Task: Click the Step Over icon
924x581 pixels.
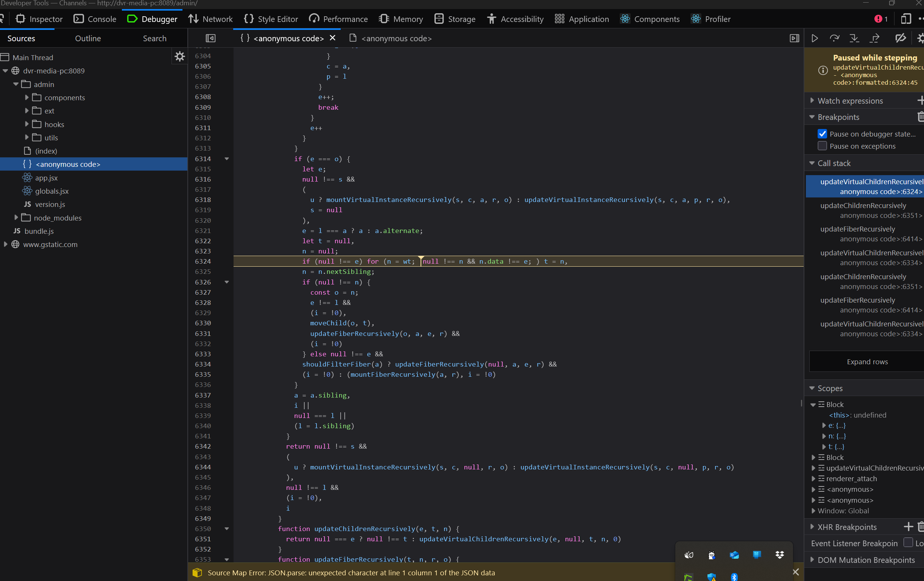Action: coord(834,38)
